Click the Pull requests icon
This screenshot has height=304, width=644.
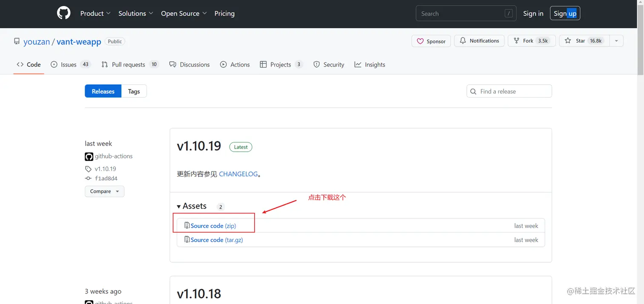tap(105, 64)
